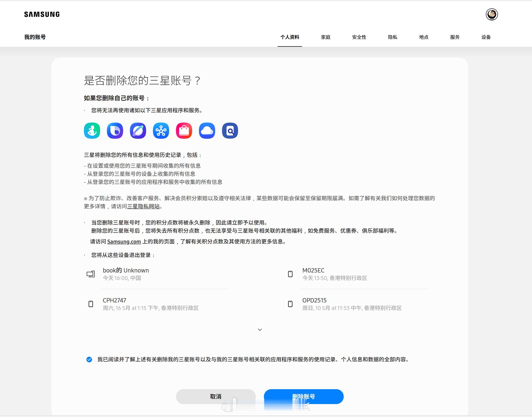Viewport: 532px width, 417px height.
Task: Click the Samsung Internet browser icon
Action: coord(138,131)
